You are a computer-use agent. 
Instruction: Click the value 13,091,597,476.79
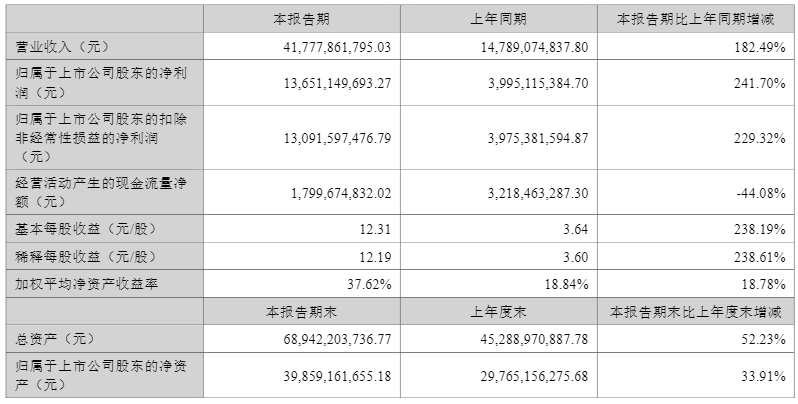point(337,138)
